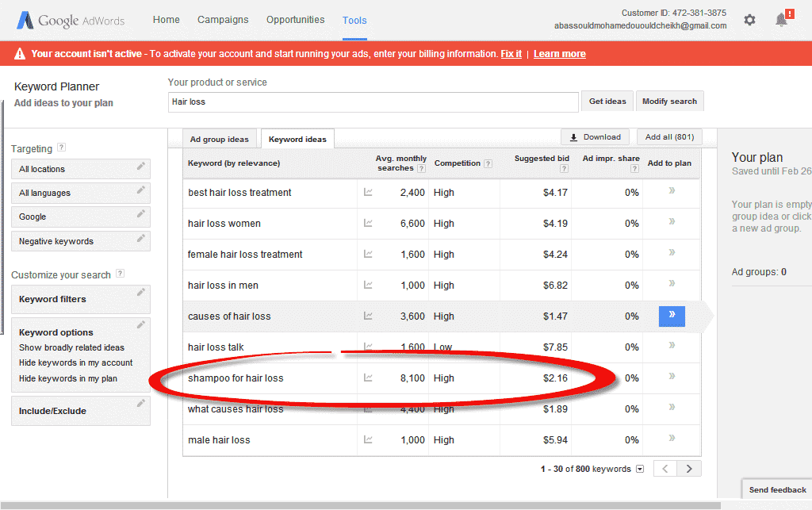Show trend chart for male hair loss
The height and width of the screenshot is (510, 812).
coord(368,439)
